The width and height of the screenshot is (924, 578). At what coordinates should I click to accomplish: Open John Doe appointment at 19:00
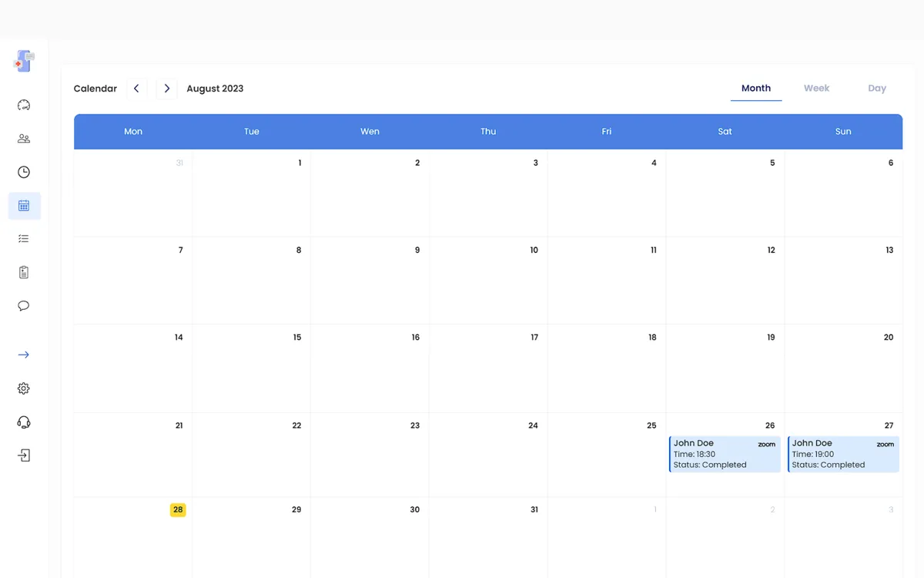843,454
